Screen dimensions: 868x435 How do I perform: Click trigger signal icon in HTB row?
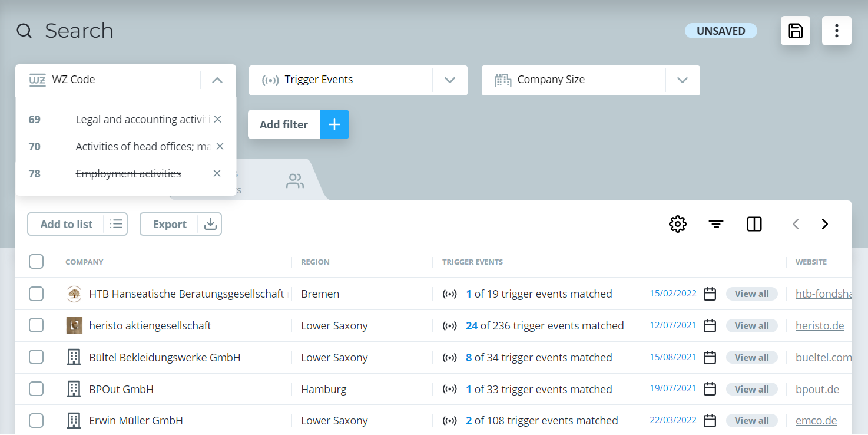click(450, 294)
